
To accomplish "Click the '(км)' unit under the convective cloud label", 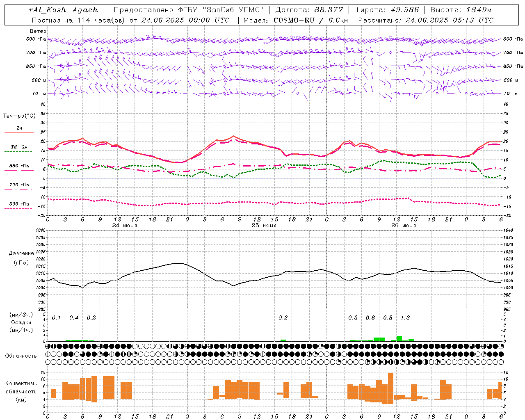I will (21, 399).
